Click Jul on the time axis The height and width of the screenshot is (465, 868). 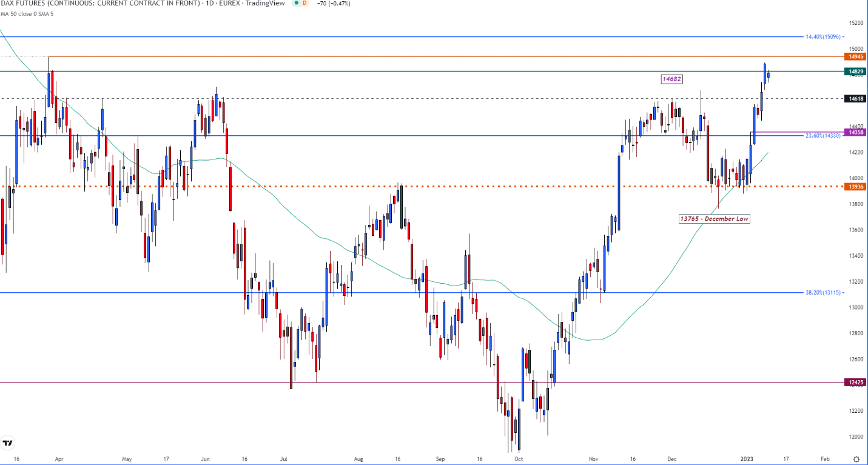point(284,459)
